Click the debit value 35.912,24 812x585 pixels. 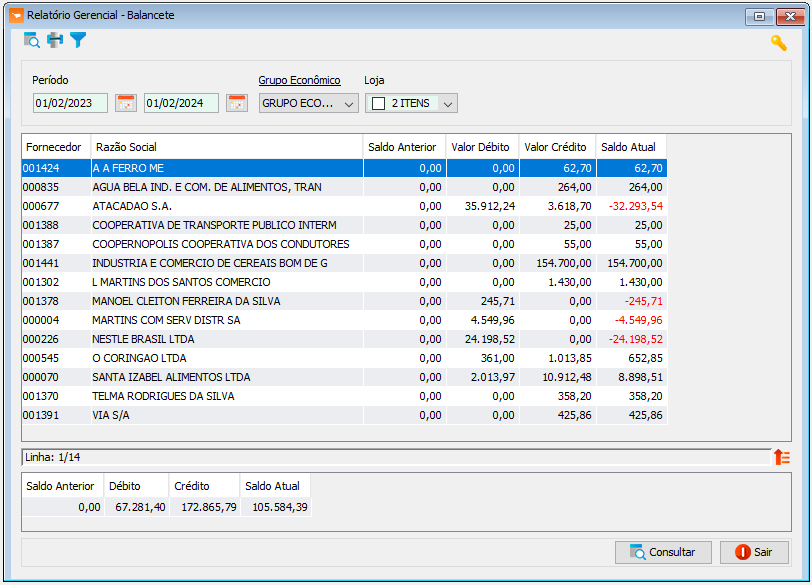490,206
